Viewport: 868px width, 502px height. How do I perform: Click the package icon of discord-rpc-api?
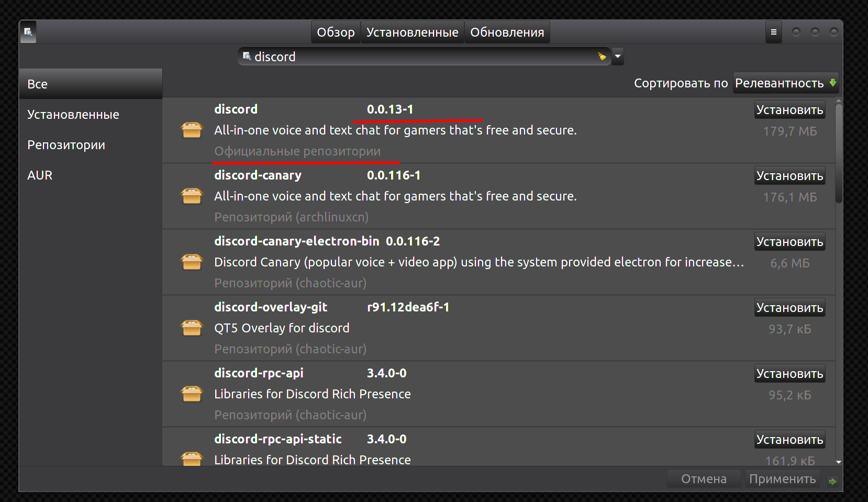192,394
